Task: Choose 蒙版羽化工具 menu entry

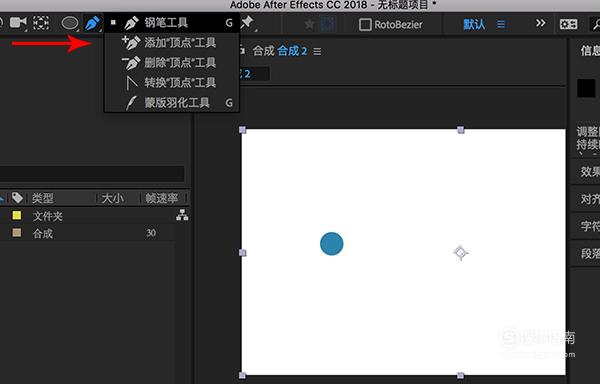Action: tap(172, 103)
